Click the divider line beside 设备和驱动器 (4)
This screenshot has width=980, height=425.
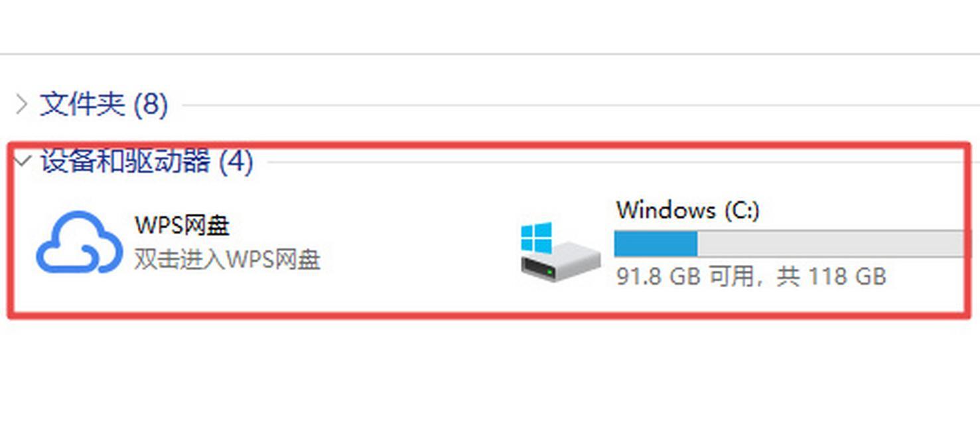coord(614,161)
